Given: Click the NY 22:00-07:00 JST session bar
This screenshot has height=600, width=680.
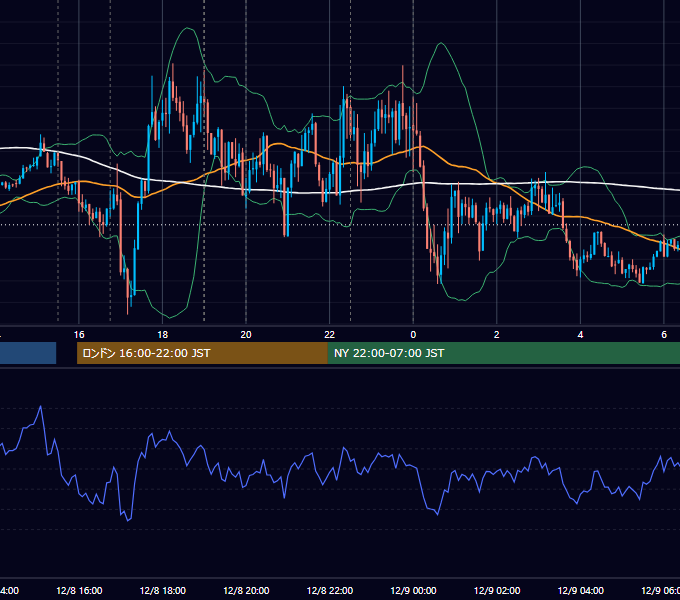Looking at the screenshot, I should click(503, 353).
